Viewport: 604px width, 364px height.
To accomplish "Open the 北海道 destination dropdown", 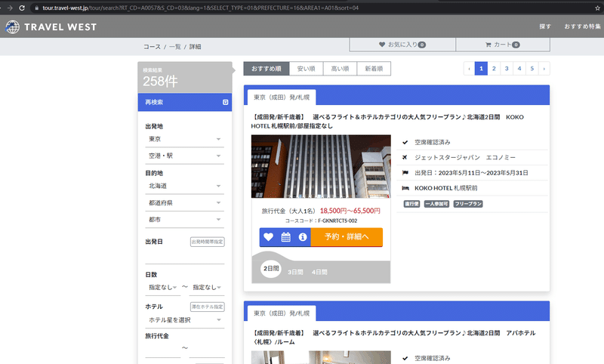I will point(185,186).
